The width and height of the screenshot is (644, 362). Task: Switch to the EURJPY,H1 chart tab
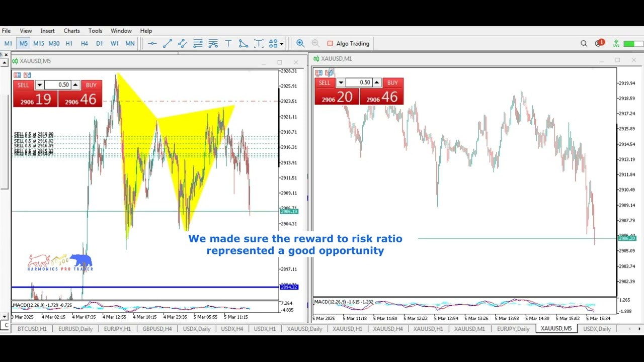(x=117, y=329)
